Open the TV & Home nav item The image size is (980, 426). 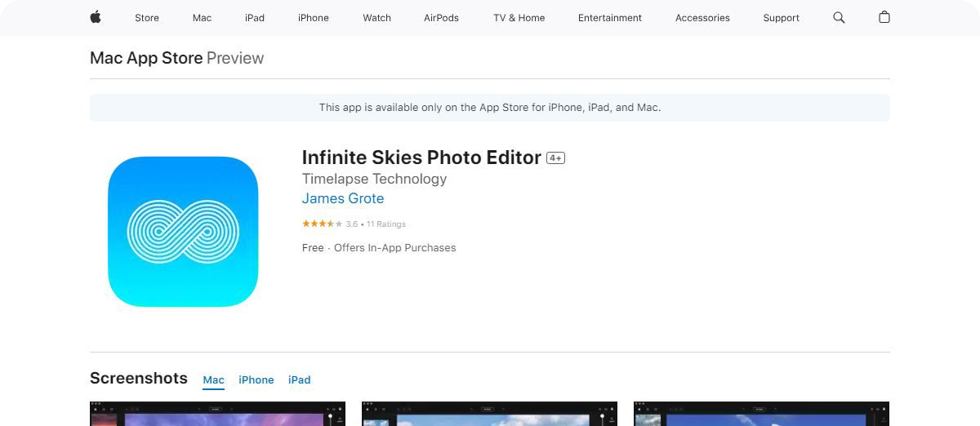519,18
